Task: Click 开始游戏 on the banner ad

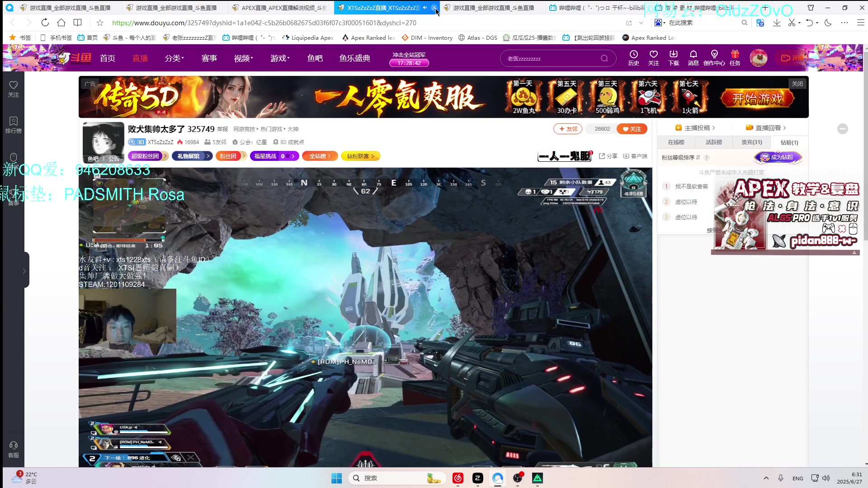Action: click(757, 99)
